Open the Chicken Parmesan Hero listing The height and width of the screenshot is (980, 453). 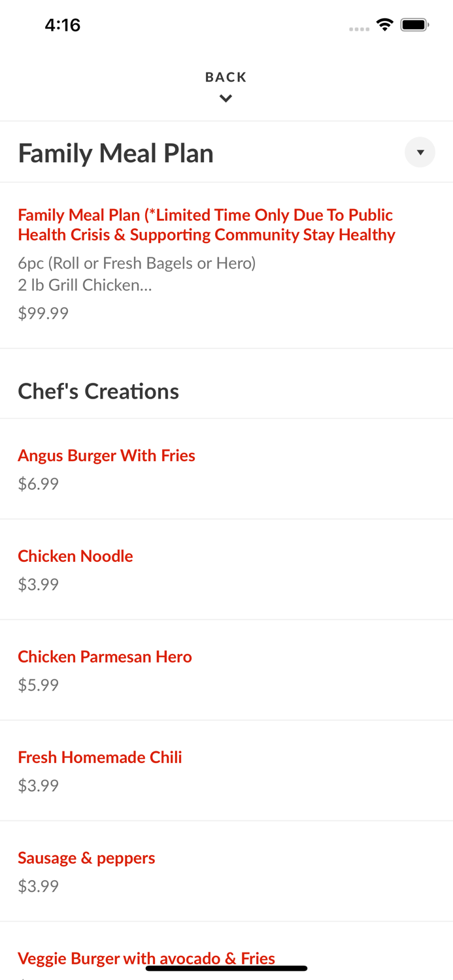(105, 657)
